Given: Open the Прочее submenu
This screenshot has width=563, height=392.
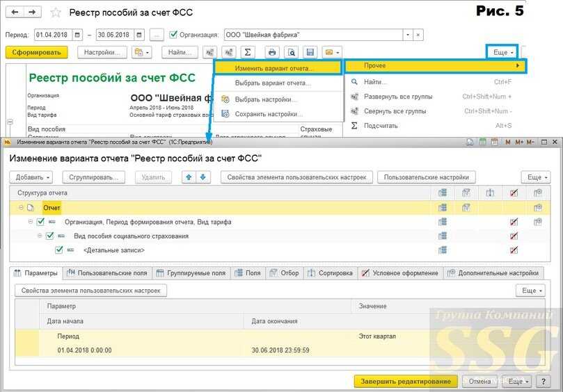Looking at the screenshot, I should [435, 65].
